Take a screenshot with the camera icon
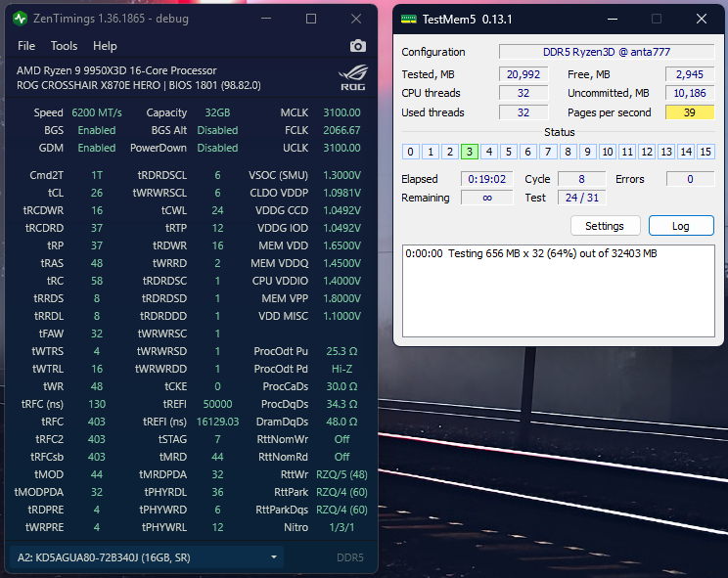 click(x=357, y=46)
